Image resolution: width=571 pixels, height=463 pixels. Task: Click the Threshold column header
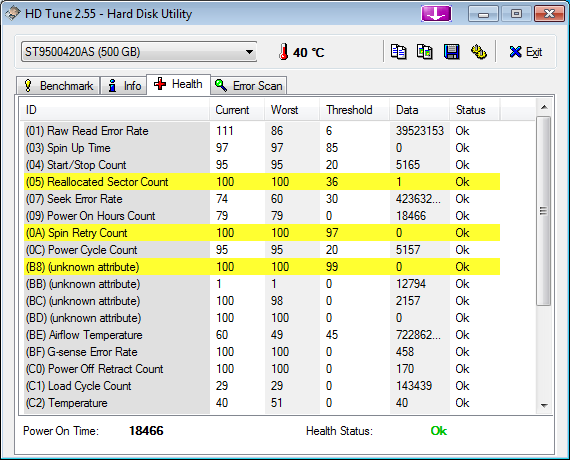click(355, 110)
